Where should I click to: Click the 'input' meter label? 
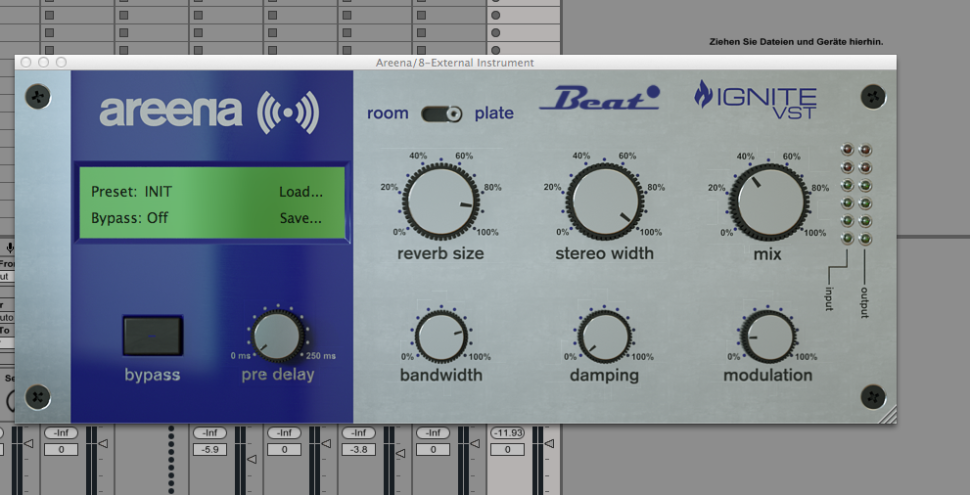(x=829, y=298)
